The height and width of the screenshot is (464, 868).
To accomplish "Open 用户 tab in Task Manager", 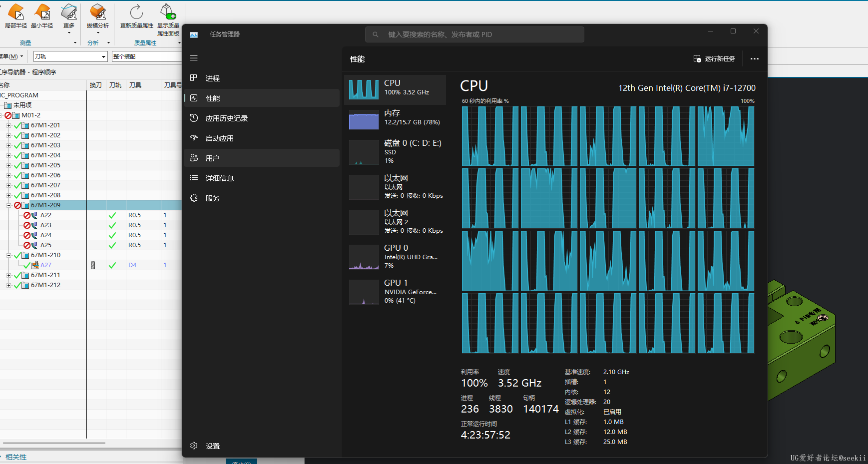I will [262, 158].
